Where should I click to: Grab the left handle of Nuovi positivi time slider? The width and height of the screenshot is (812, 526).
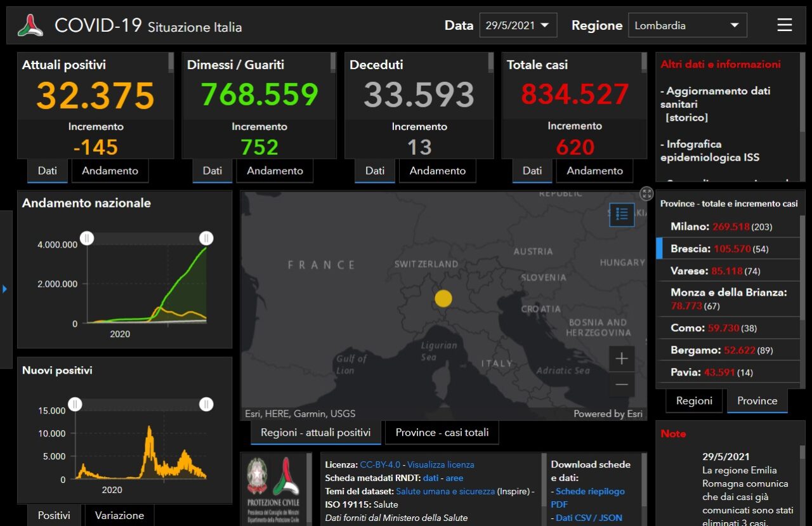(x=75, y=404)
